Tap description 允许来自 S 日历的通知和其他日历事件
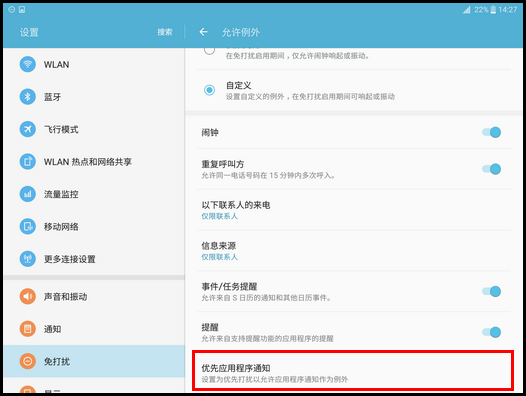The image size is (526, 396). click(266, 298)
